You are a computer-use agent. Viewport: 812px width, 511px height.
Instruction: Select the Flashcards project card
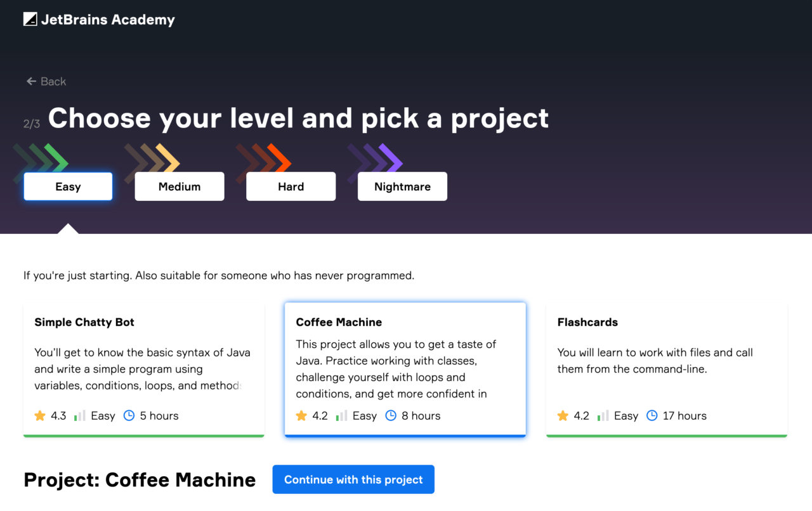pyautogui.click(x=666, y=368)
